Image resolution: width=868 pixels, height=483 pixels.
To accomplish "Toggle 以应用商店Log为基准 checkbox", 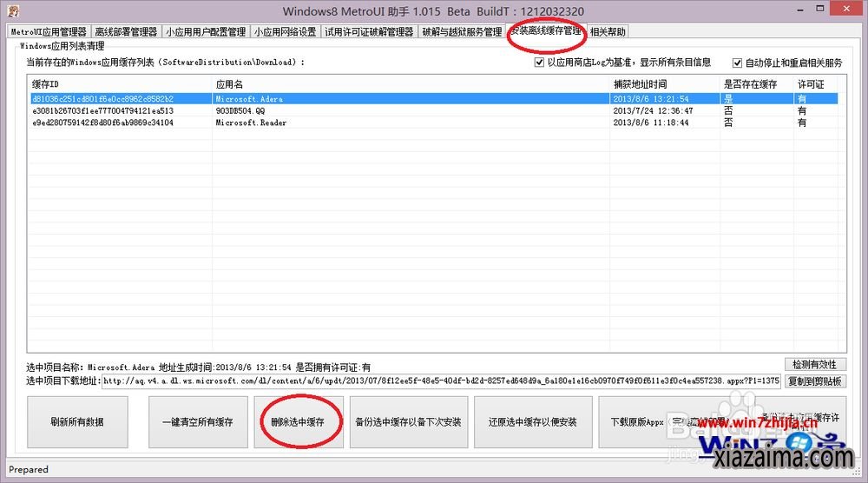I will click(x=539, y=62).
